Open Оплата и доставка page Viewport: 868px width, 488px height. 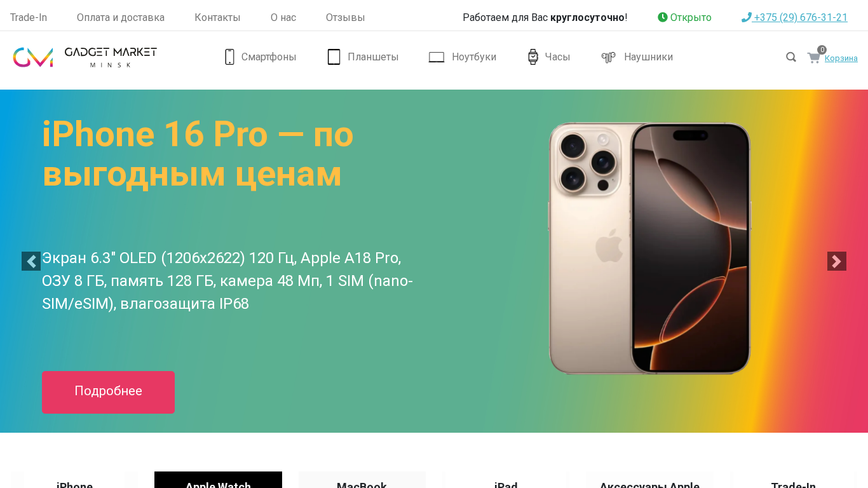(x=121, y=17)
